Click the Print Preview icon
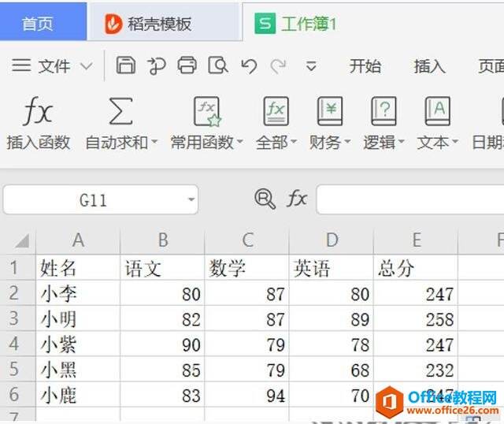 [x=217, y=66]
